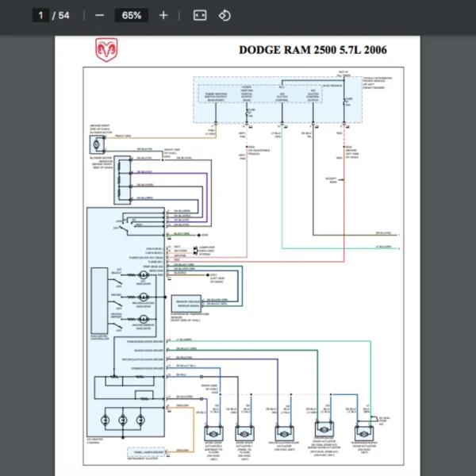
Task: Rotate the document with rotate icon
Action: pos(225,15)
